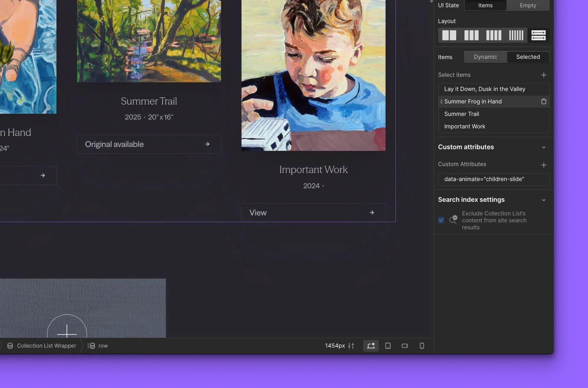Click the Original available arrow icon
Screen dimensions: 588x388
tap(207, 144)
